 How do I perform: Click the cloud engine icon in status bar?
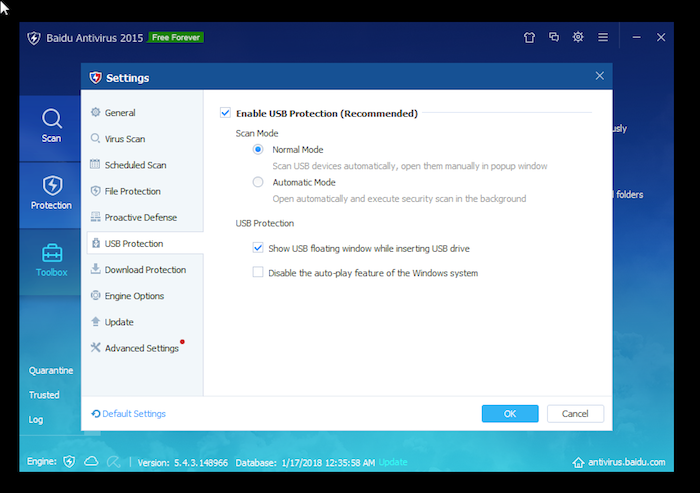coord(91,461)
